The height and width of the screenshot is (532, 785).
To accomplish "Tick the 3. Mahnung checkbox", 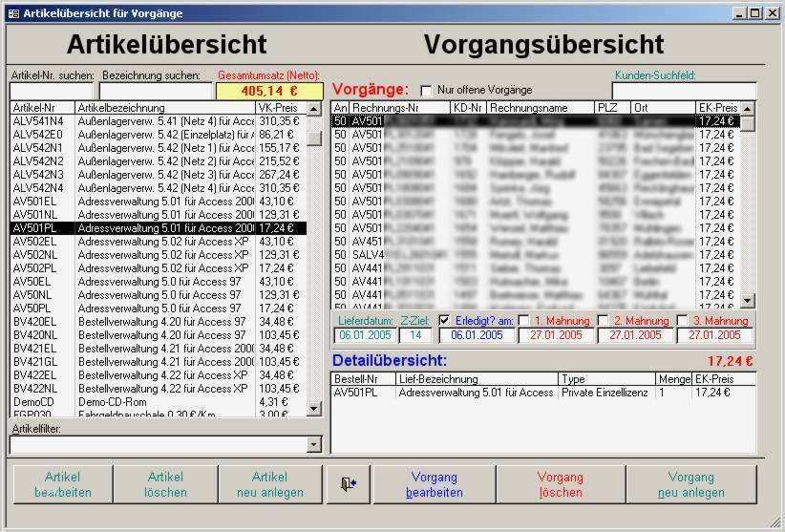I will click(683, 320).
